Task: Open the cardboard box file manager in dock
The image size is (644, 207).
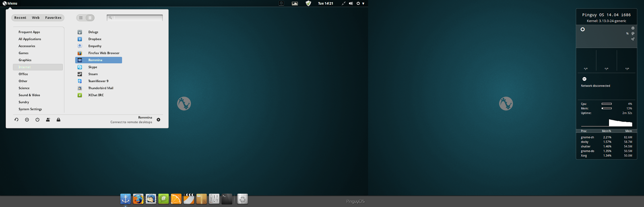Action: (x=201, y=199)
